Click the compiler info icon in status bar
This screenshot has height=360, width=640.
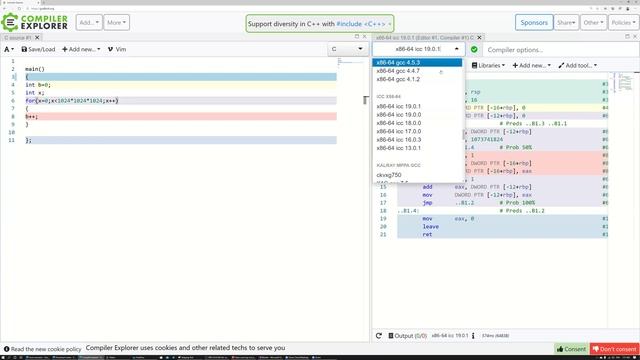(x=473, y=336)
